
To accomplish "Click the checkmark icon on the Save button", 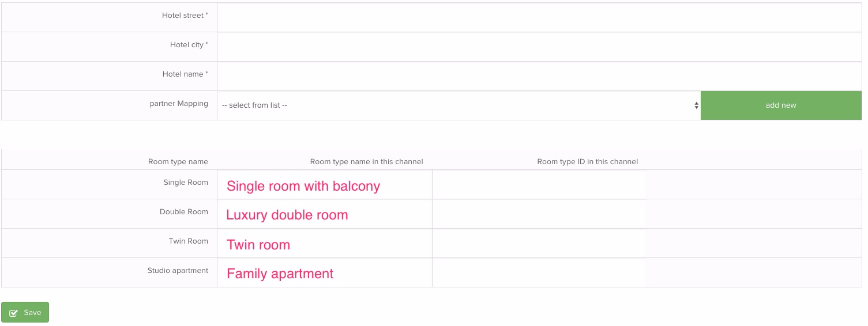I will pyautogui.click(x=14, y=313).
